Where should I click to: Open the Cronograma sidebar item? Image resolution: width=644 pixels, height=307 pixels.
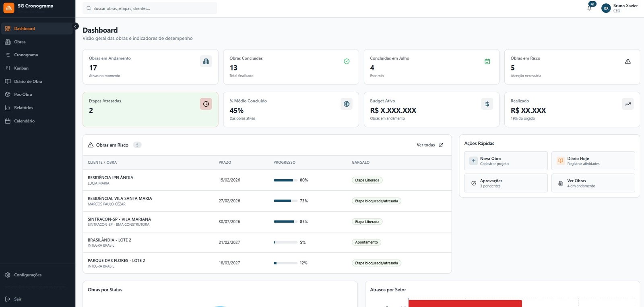[37, 55]
